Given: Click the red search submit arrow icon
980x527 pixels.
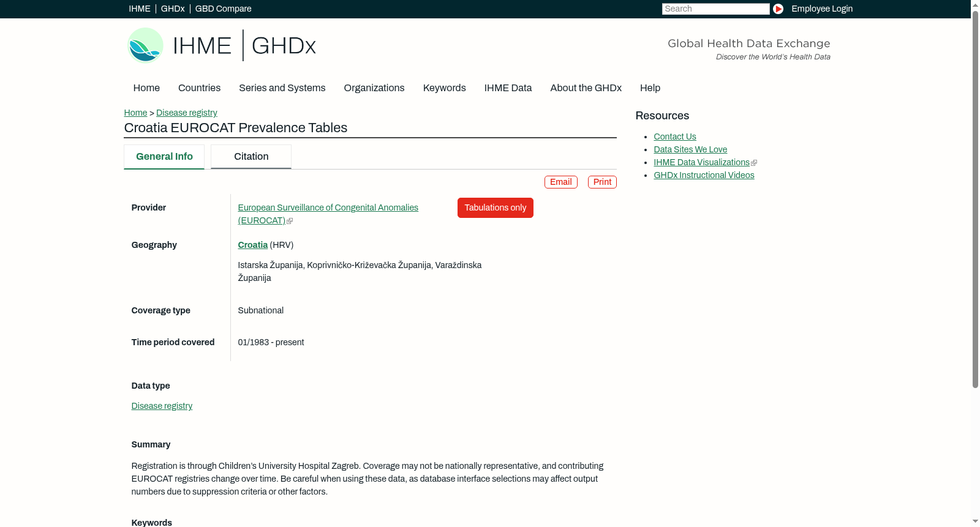Looking at the screenshot, I should click(x=778, y=9).
